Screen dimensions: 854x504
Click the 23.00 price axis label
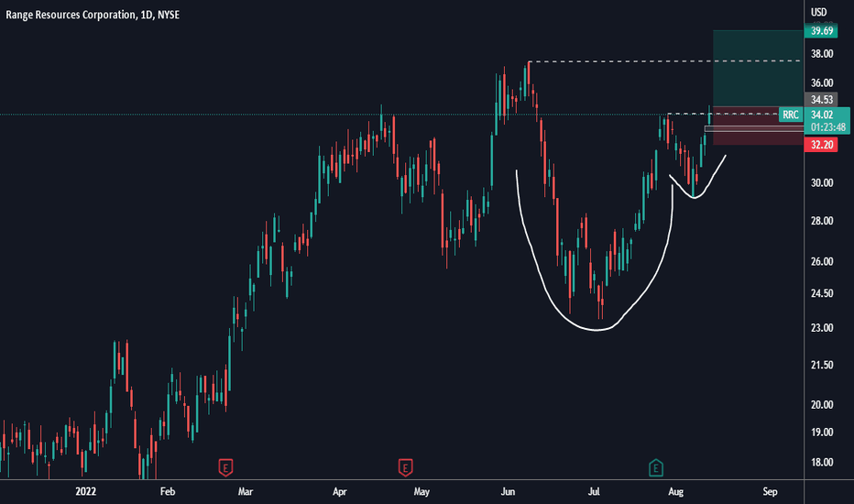(822, 328)
